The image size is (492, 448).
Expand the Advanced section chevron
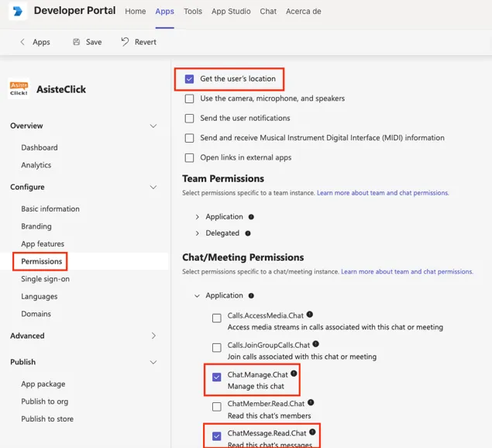tap(153, 336)
